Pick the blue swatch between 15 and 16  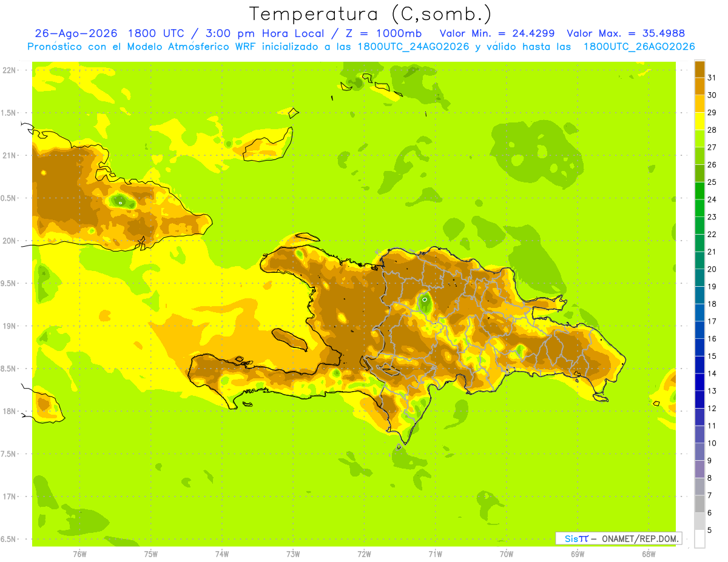pyautogui.click(x=699, y=347)
